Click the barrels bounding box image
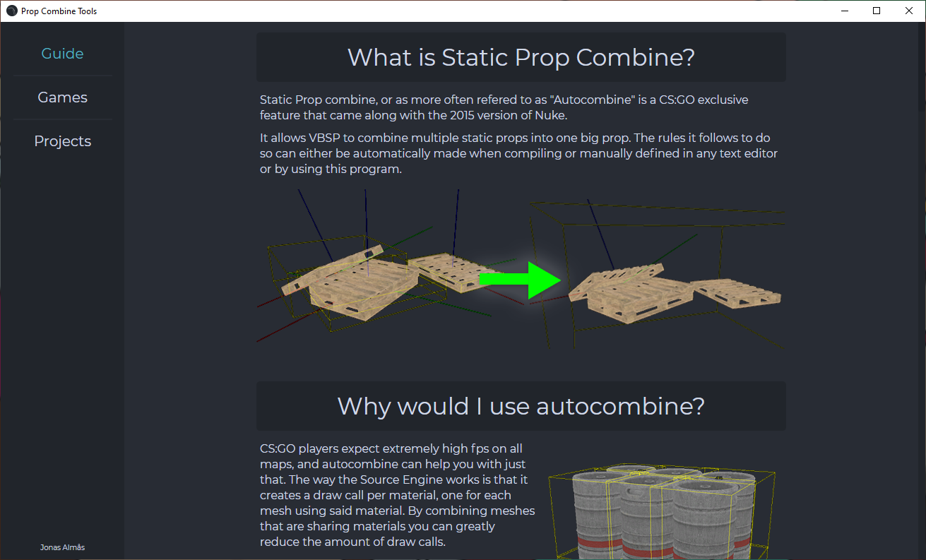 coord(662,511)
